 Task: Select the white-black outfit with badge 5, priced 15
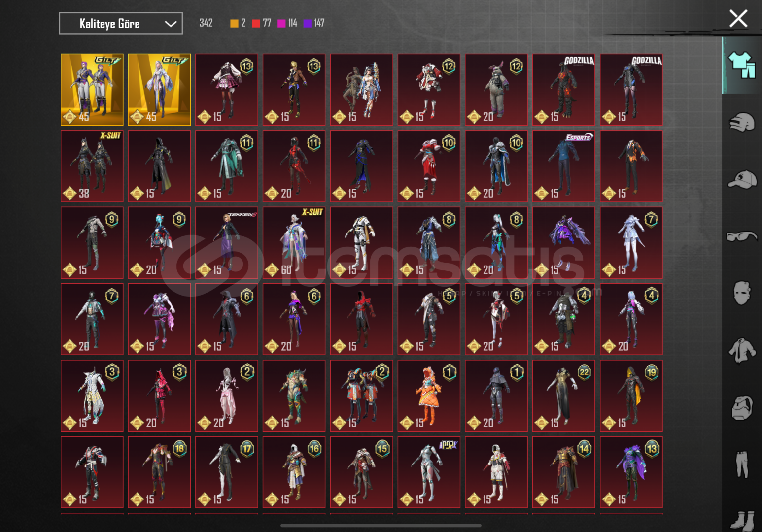(429, 319)
